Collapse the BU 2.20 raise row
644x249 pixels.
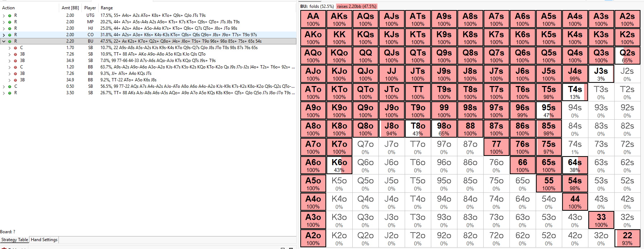(4, 42)
